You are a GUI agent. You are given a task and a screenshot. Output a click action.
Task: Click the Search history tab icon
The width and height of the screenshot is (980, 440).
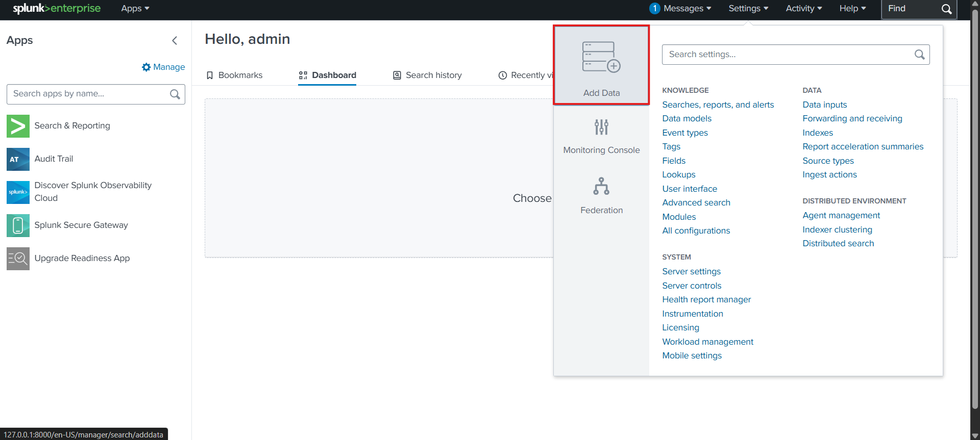(x=397, y=75)
